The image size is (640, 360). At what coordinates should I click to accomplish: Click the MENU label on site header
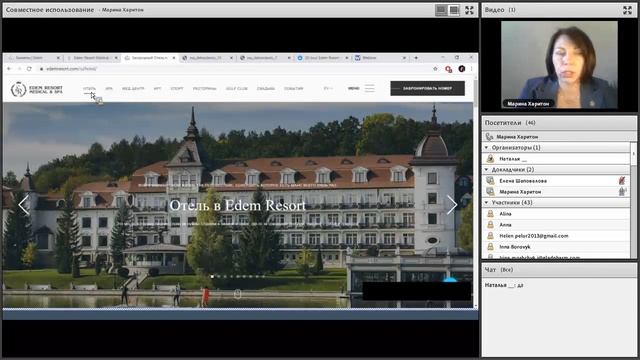pos(353,88)
